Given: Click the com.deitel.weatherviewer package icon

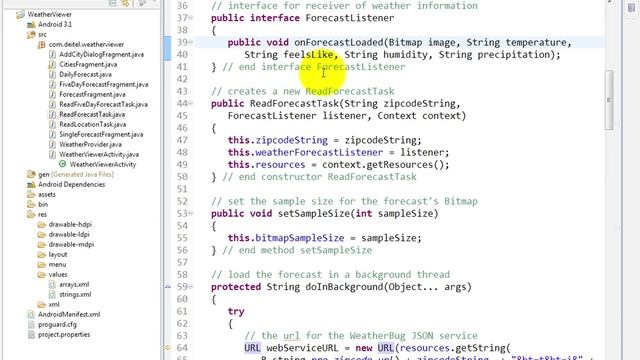Looking at the screenshot, I should coord(41,44).
